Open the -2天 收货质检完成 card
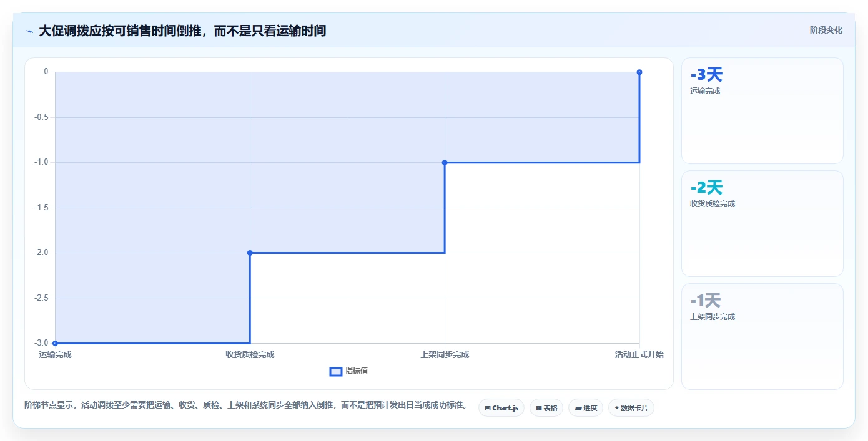The height and width of the screenshot is (441, 868). tap(762, 224)
